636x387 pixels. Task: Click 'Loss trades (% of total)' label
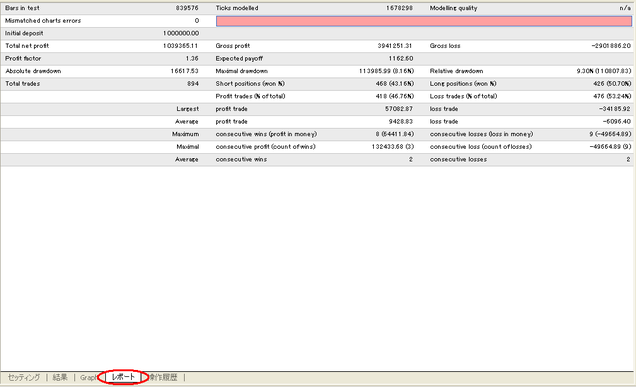point(463,96)
